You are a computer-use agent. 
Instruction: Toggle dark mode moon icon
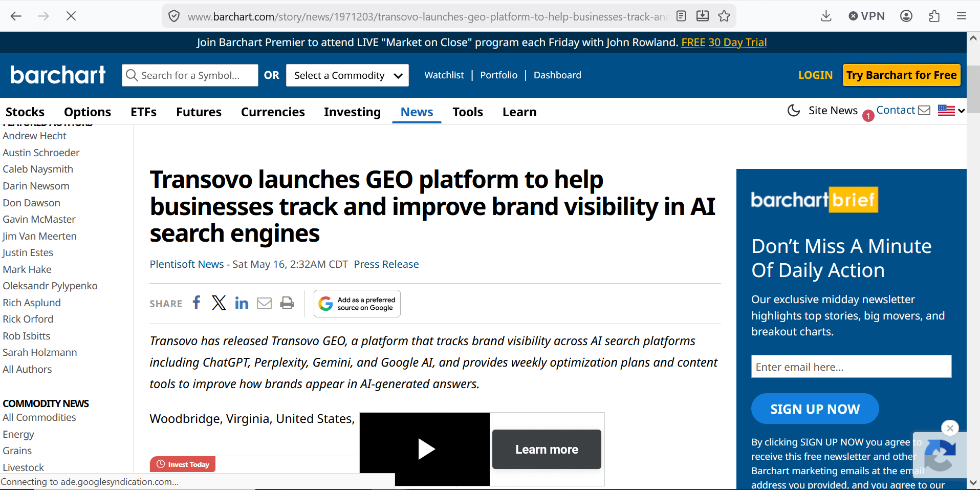[794, 111]
